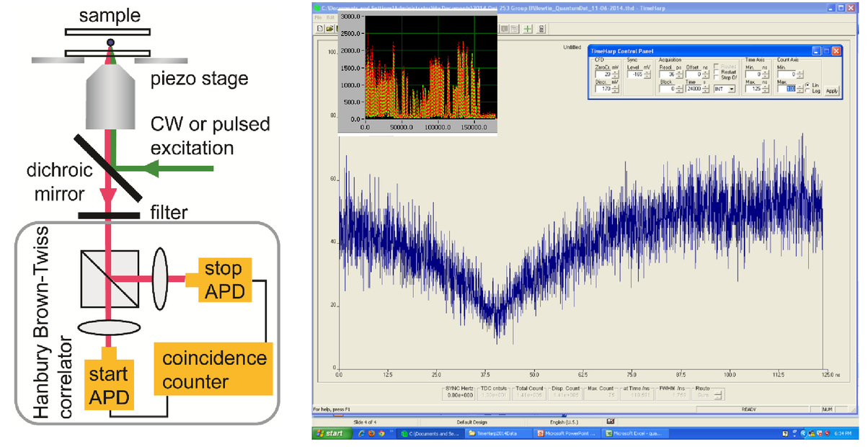Click the Firefox quick launch icon
Screen dimensions: 868x447
point(371,433)
